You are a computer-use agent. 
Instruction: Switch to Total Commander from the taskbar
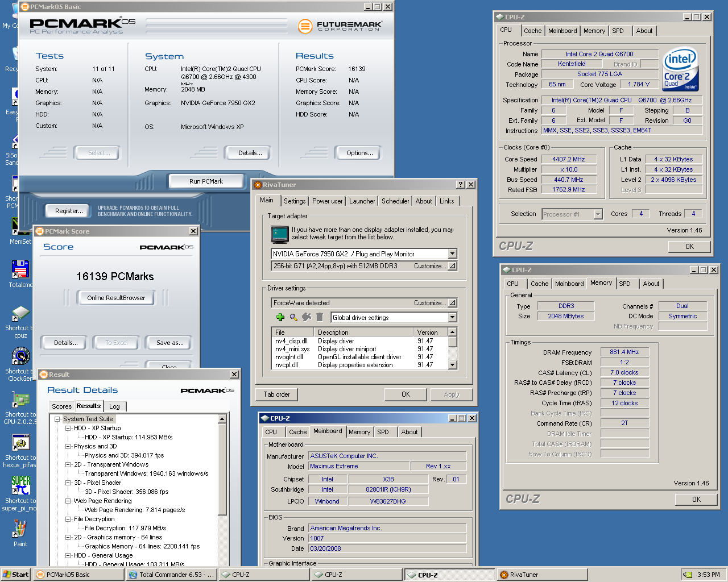[171, 575]
